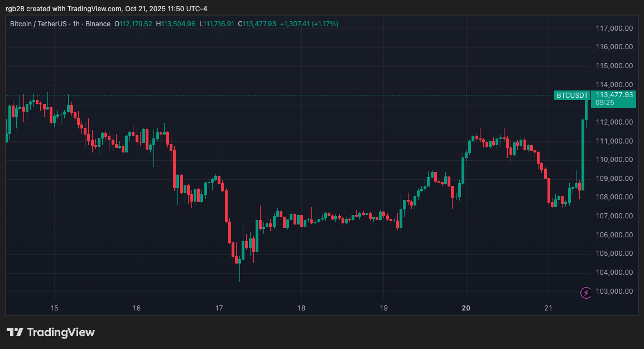Select the current price label 113,477.93
The height and width of the screenshot is (349, 644).
click(614, 95)
